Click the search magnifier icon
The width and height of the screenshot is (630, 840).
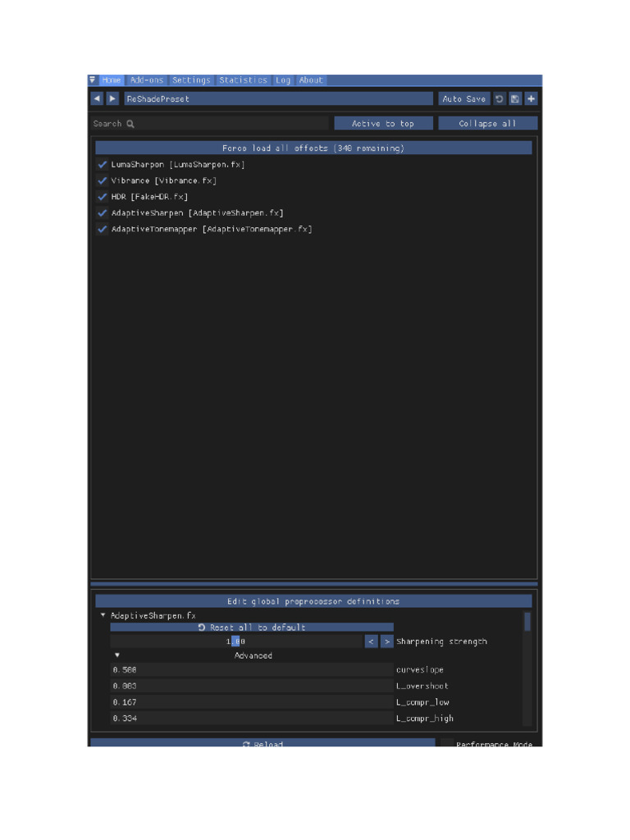(130, 124)
